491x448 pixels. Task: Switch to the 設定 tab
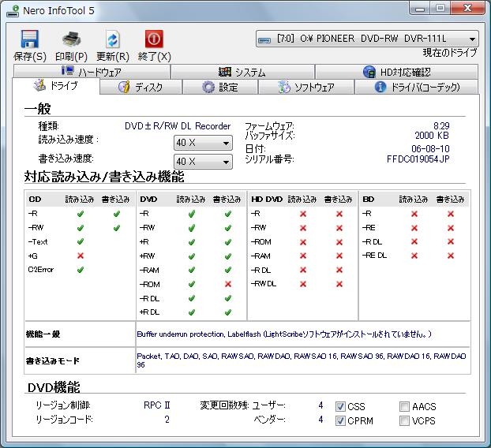pos(220,87)
